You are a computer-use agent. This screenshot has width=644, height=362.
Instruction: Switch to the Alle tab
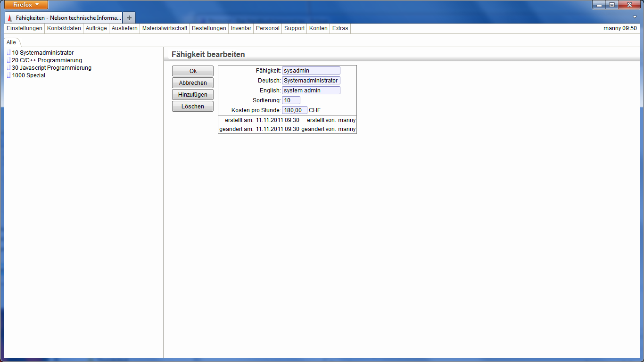[x=11, y=42]
